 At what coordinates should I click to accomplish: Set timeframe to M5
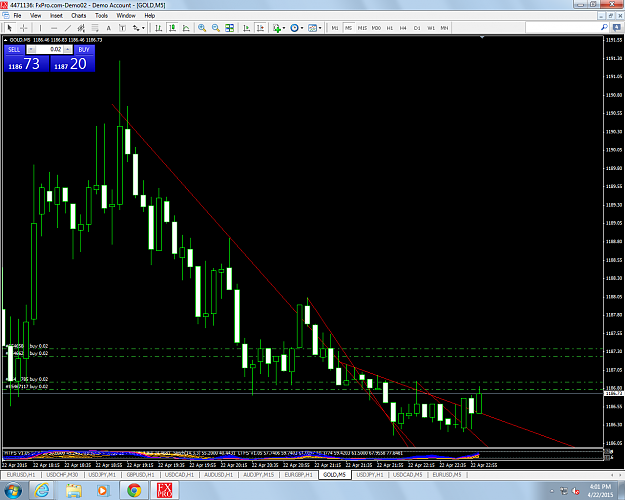pyautogui.click(x=348, y=28)
